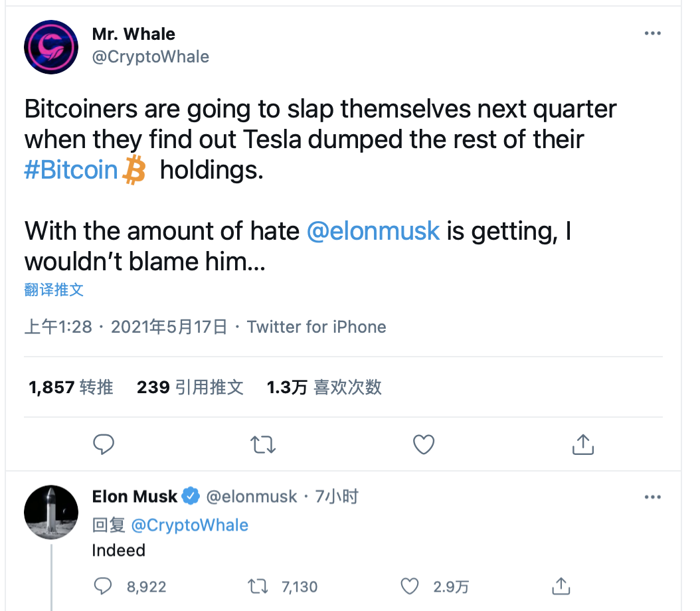Click Elon Musk's verified badge

(x=191, y=496)
